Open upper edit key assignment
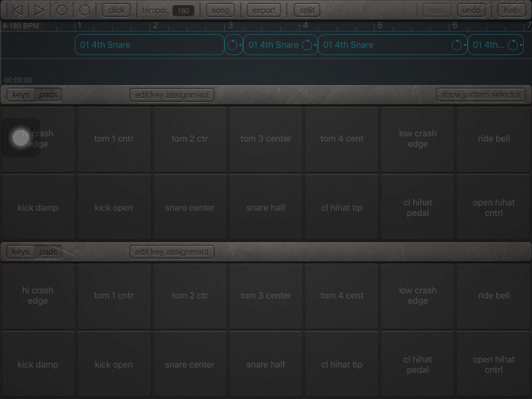 pyautogui.click(x=172, y=95)
